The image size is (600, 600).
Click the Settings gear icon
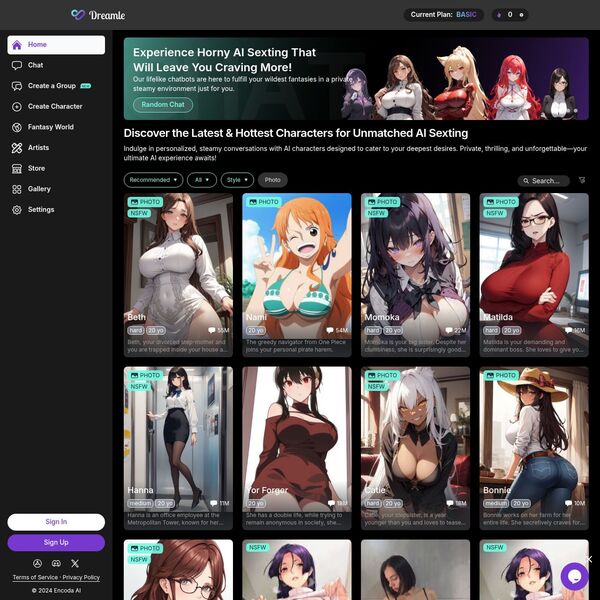[17, 210]
